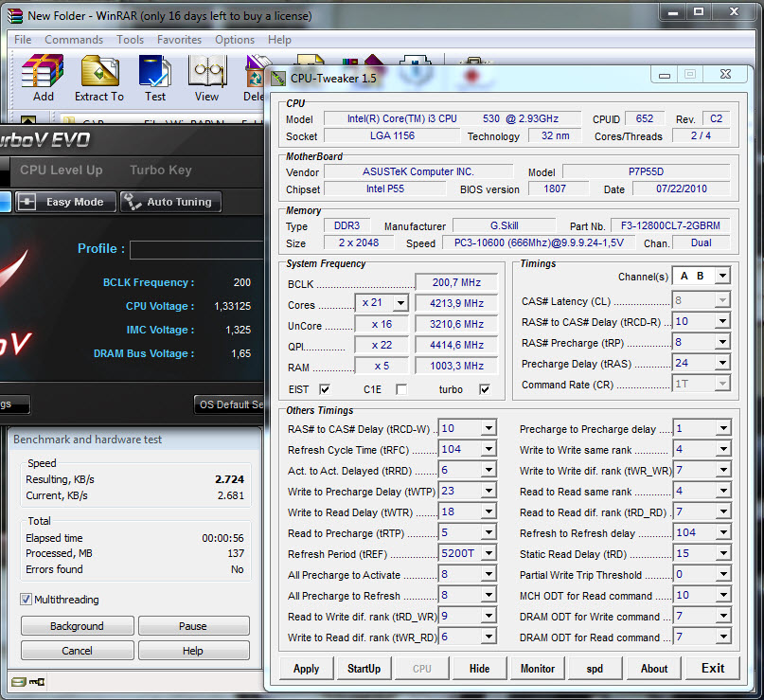Uncheck the Multithreading checkbox
Viewport: 764px width, 700px height.
point(26,600)
